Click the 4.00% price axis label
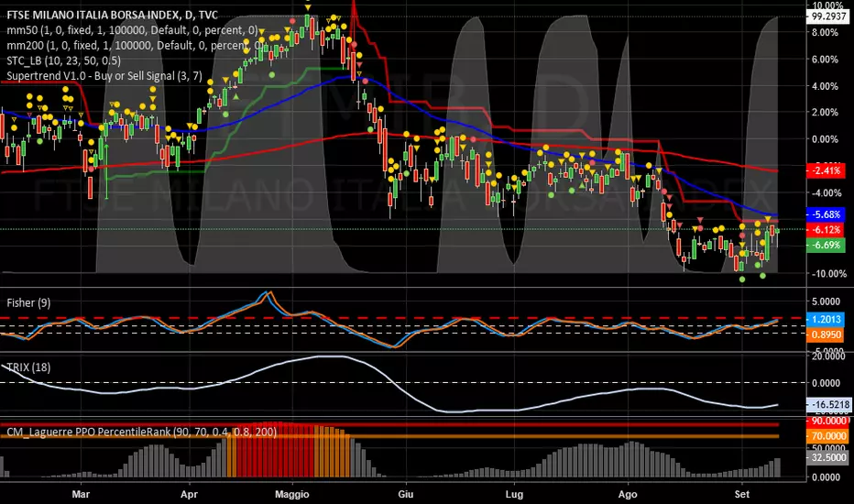The image size is (854, 504). click(x=825, y=85)
